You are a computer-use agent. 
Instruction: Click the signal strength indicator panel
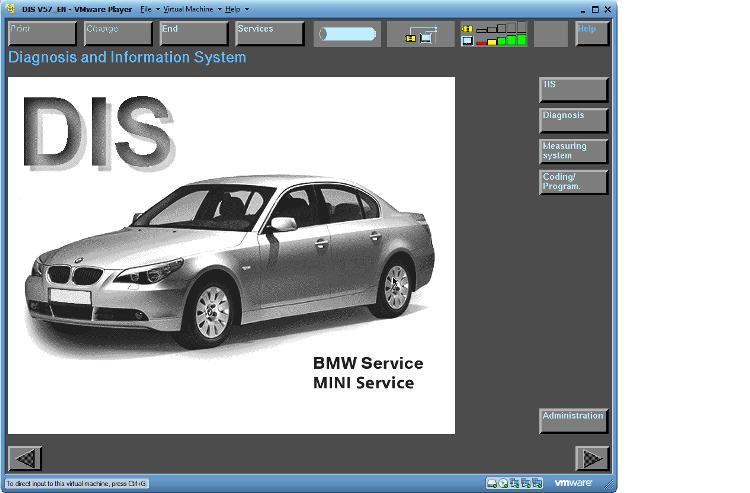(494, 34)
